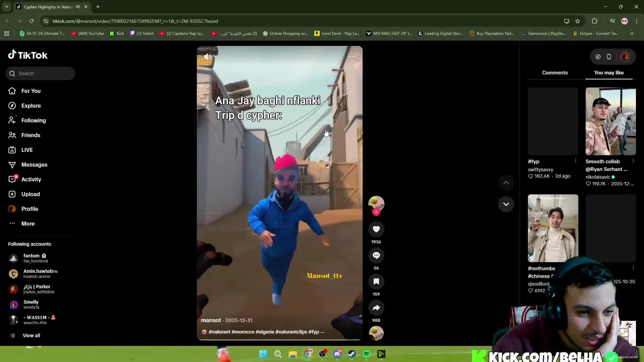Click the browser address bar URL
Image resolution: width=644 pixels, height=362 pixels.
click(135, 21)
